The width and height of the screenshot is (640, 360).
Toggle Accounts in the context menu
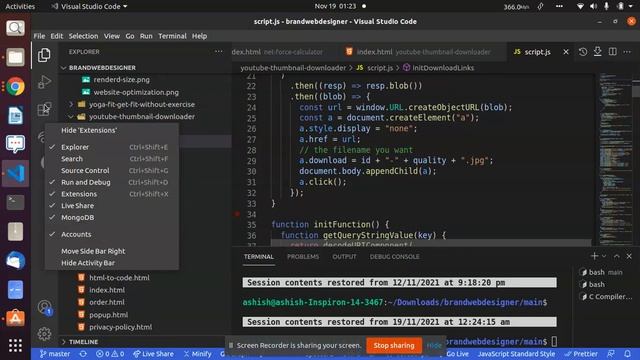coord(111,234)
